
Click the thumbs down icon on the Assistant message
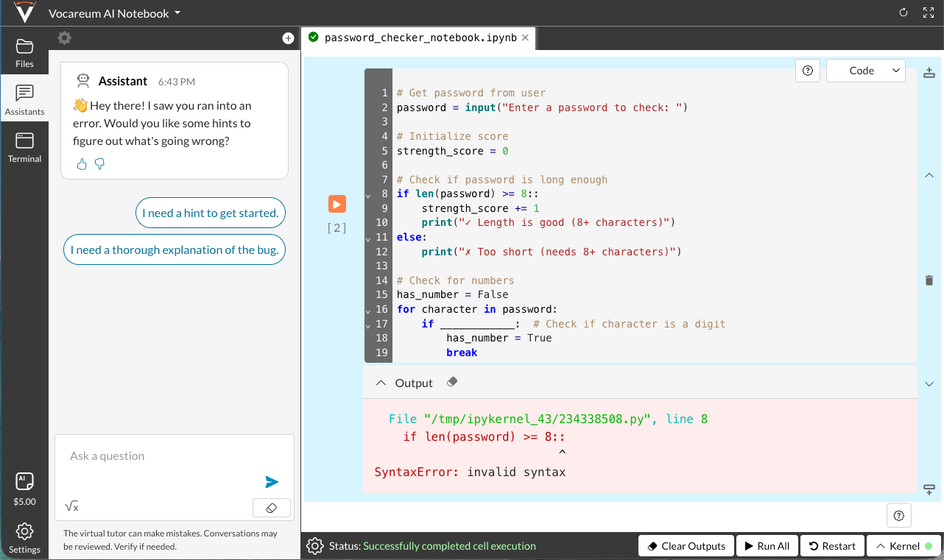(x=100, y=164)
